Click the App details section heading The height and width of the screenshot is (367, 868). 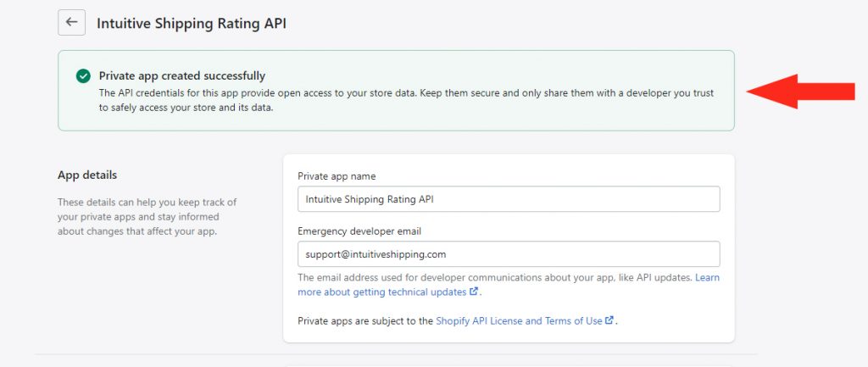(x=87, y=175)
